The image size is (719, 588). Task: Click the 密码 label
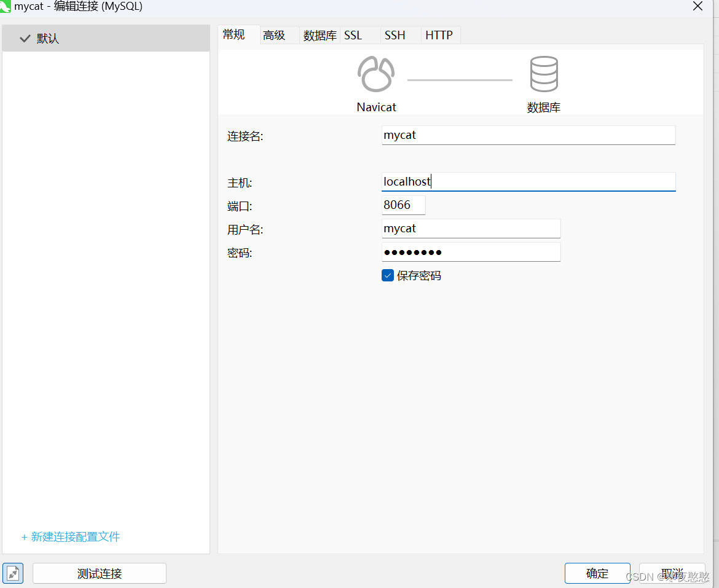tap(240, 253)
